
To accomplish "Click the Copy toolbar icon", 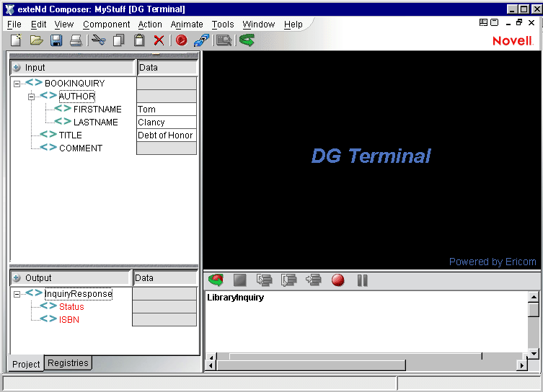I will pyautogui.click(x=119, y=40).
